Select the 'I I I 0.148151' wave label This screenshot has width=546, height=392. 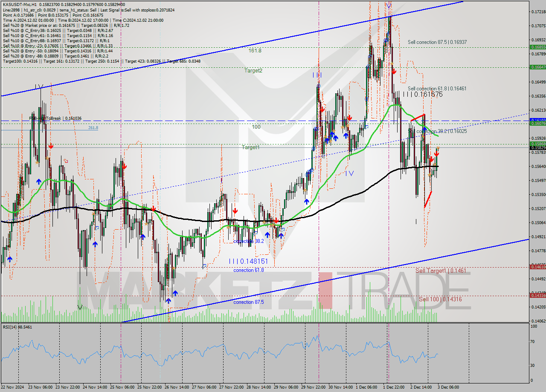[248, 261]
